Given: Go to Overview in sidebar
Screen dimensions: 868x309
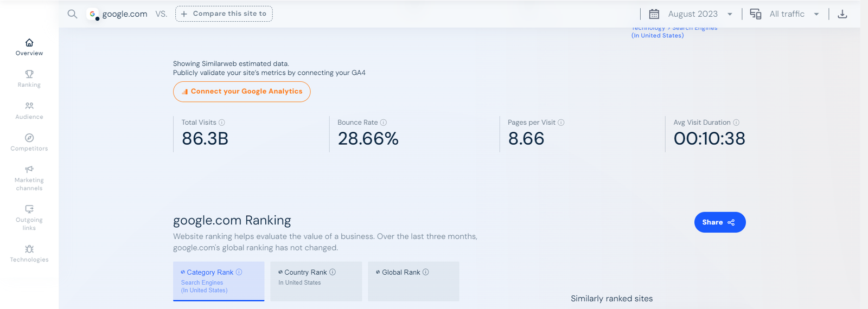Looking at the screenshot, I should coord(29,53).
